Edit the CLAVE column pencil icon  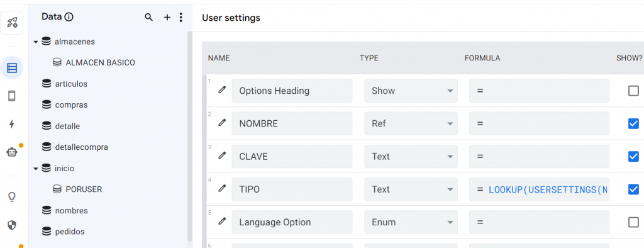pyautogui.click(x=222, y=155)
